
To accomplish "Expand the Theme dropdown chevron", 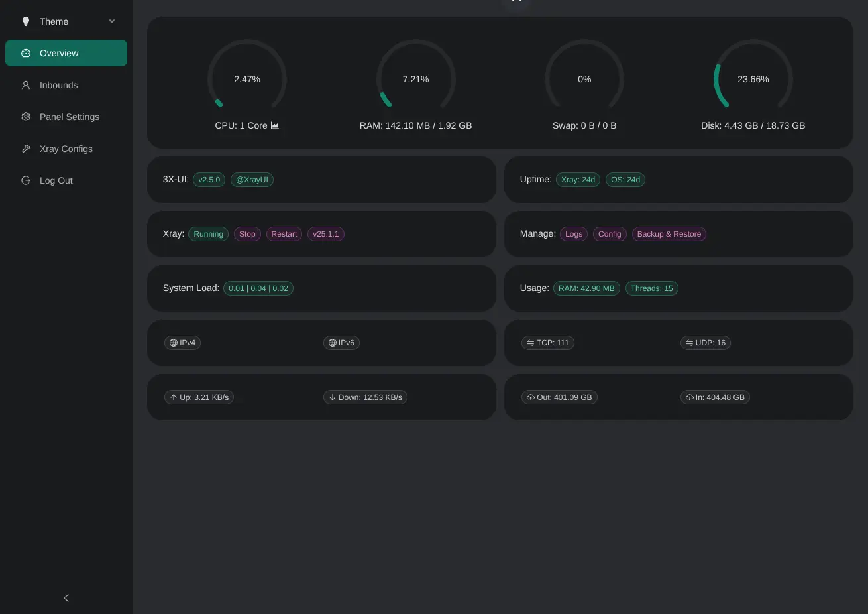I will coord(112,21).
